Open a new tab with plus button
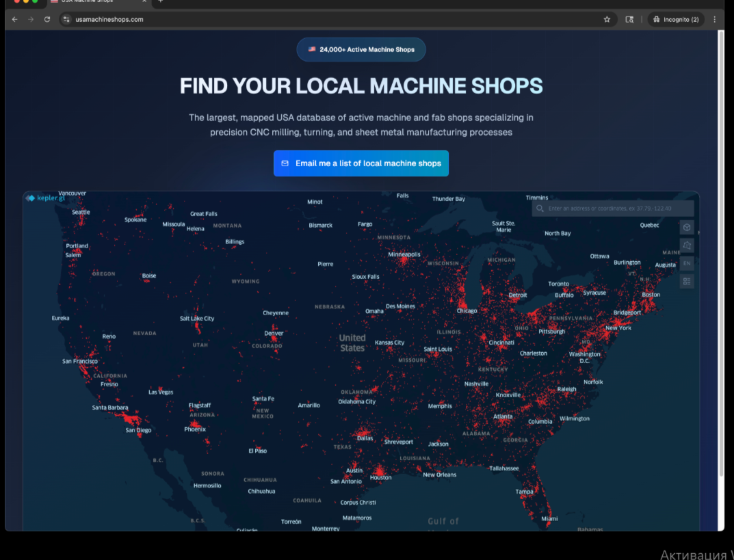734x560 pixels. (160, 2)
